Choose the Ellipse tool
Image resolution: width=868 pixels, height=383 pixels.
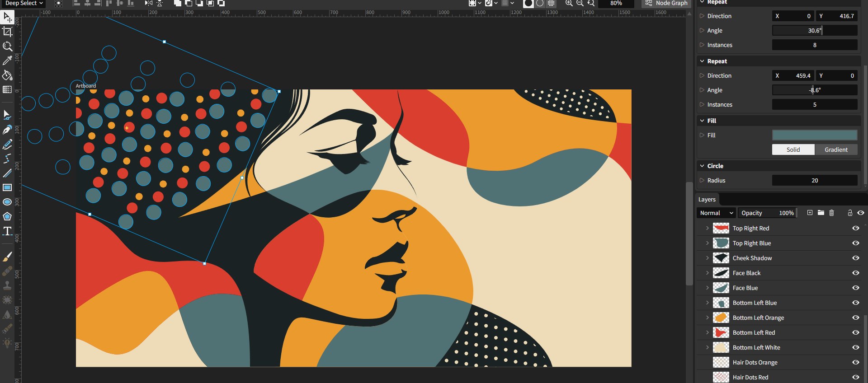(x=7, y=202)
